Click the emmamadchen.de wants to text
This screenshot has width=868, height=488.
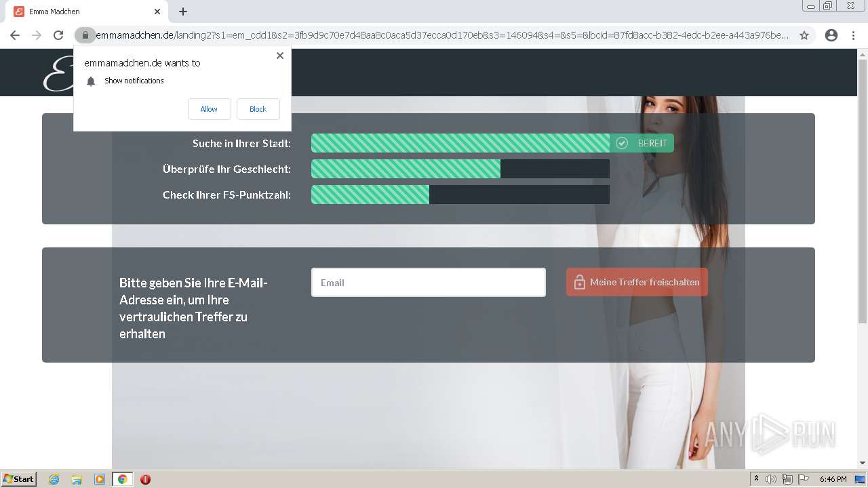142,63
